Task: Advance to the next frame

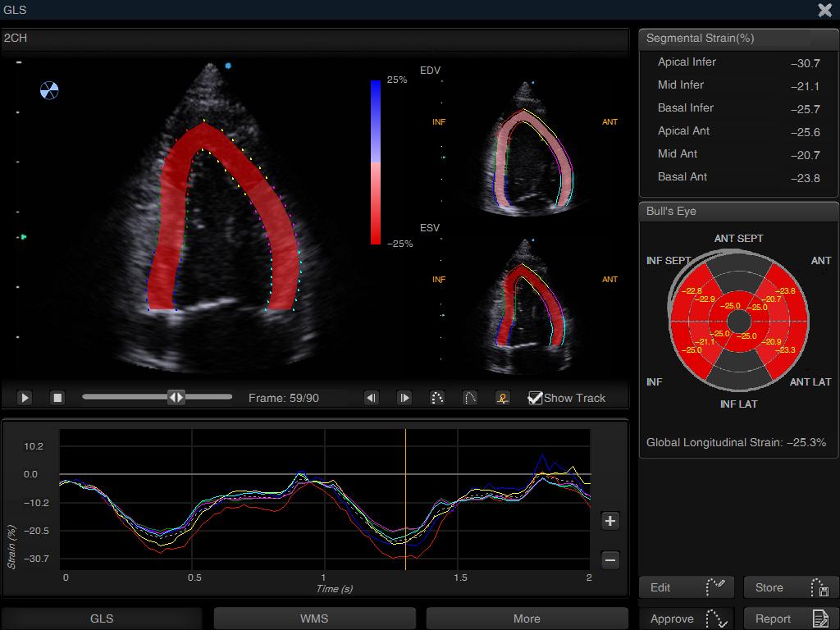Action: pyautogui.click(x=404, y=398)
